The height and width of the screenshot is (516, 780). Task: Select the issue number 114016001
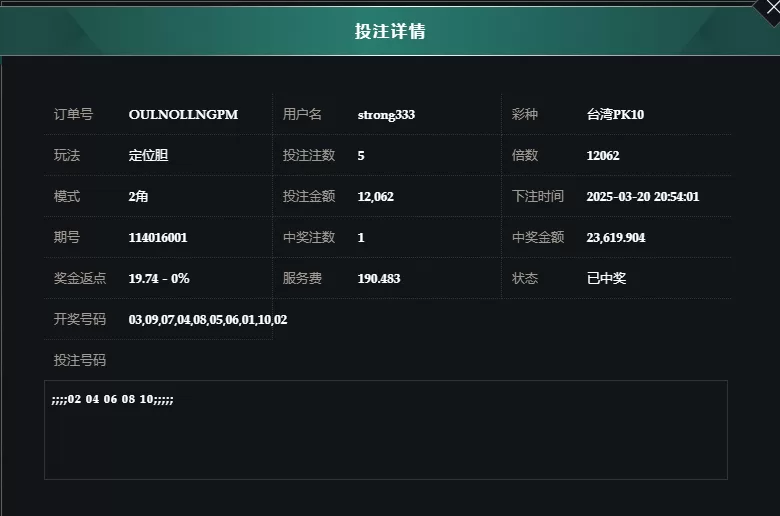point(158,237)
